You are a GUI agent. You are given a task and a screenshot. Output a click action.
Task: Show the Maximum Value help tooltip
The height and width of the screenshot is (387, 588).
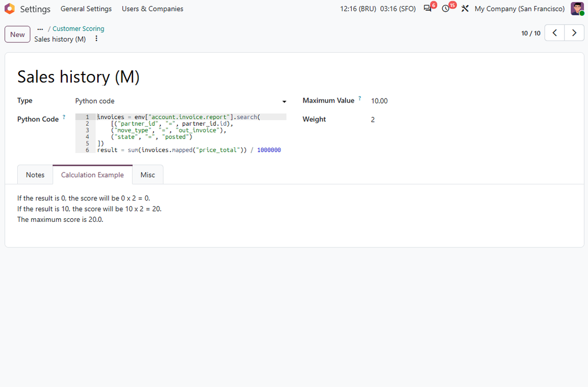[x=360, y=98]
